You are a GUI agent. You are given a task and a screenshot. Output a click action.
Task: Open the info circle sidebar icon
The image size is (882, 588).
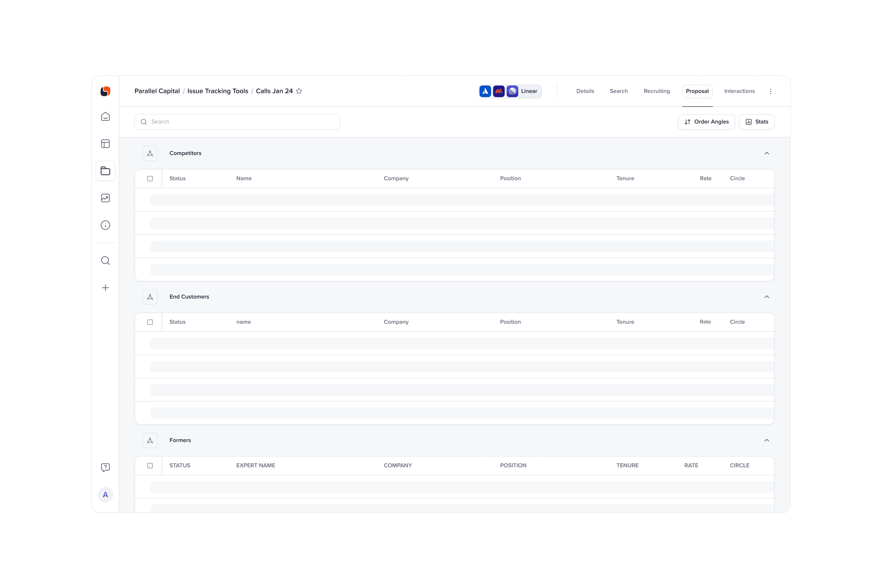click(x=105, y=225)
